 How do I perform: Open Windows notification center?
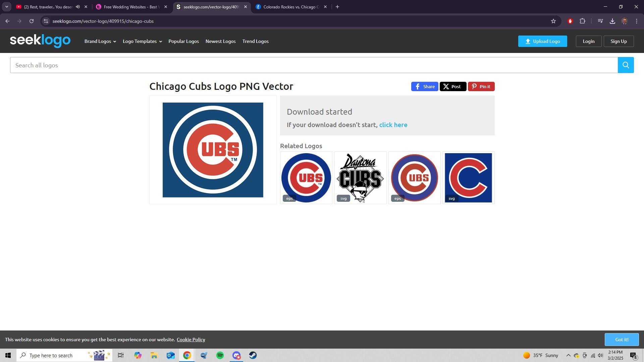click(x=633, y=355)
